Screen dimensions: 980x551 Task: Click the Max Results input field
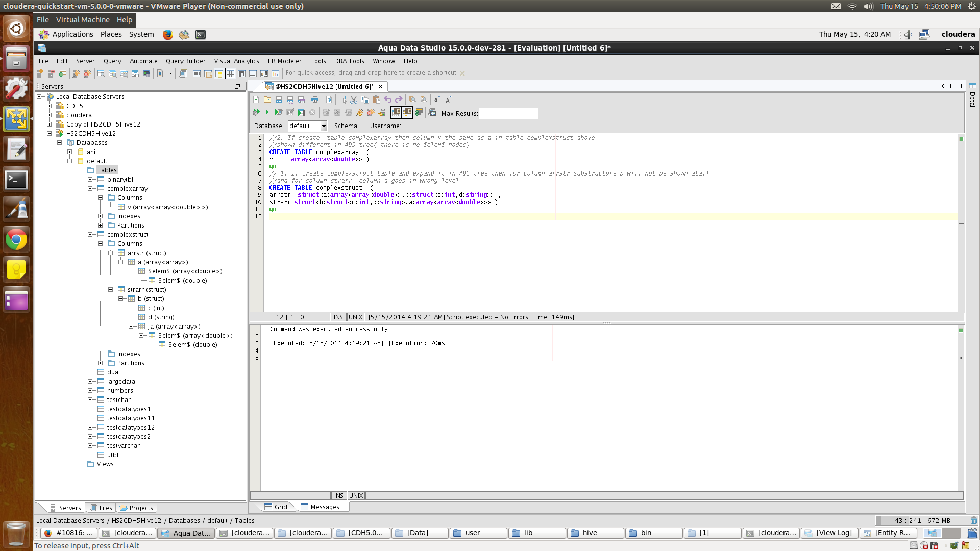[x=507, y=113]
